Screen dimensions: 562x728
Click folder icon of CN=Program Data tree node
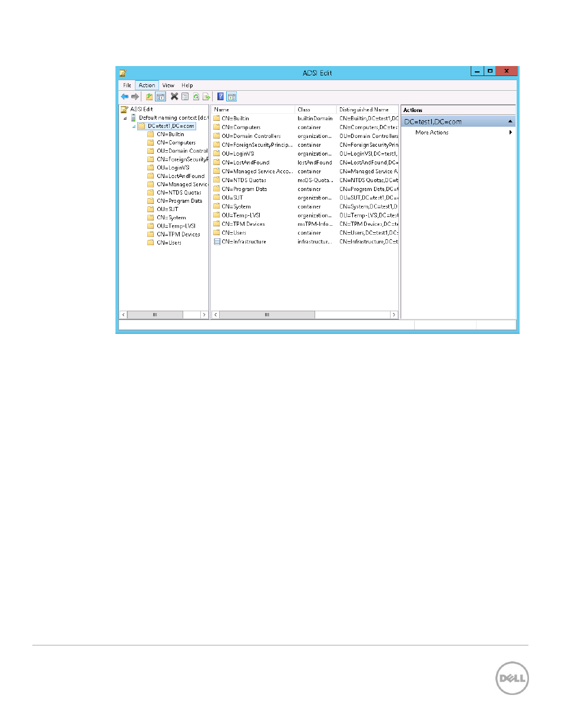151,201
